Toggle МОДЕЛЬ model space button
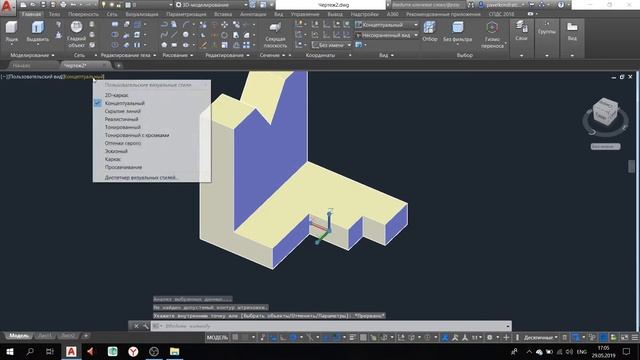The image size is (640, 360). [x=217, y=337]
